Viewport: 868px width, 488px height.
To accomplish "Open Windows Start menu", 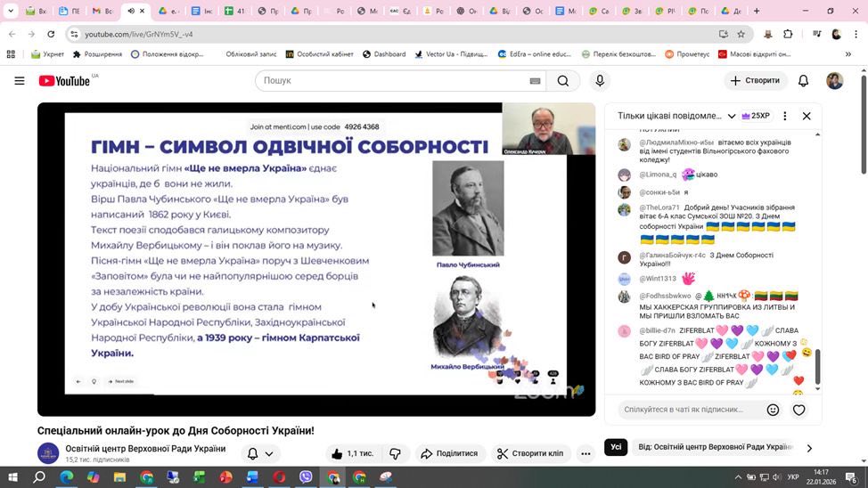I will pyautogui.click(x=12, y=477).
